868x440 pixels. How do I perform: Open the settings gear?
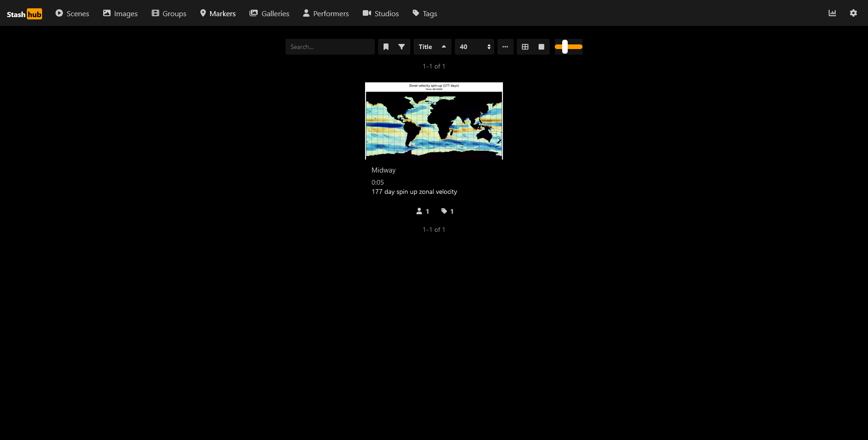pyautogui.click(x=853, y=13)
